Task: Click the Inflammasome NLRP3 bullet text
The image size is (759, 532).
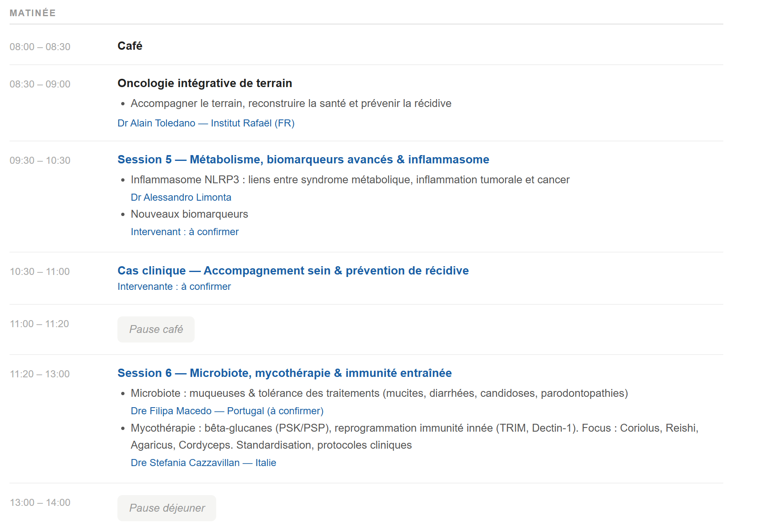Action: pyautogui.click(x=350, y=180)
